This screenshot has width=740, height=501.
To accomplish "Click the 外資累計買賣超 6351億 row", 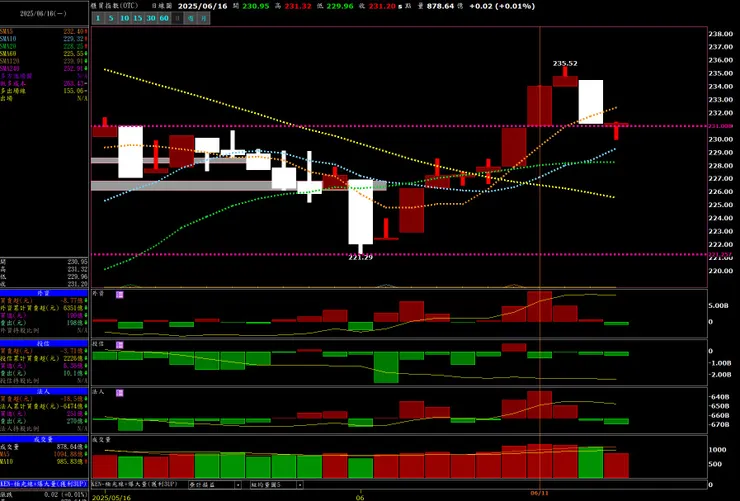I will coord(44,308).
